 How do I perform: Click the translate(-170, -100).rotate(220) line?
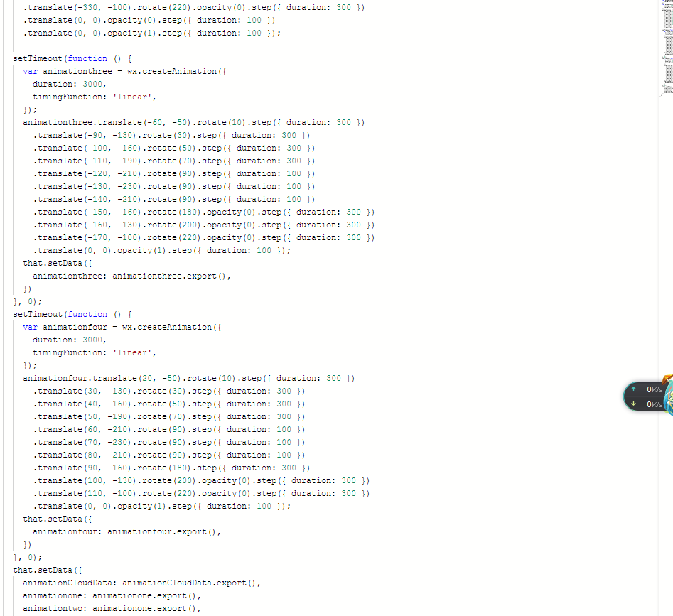pyautogui.click(x=204, y=237)
